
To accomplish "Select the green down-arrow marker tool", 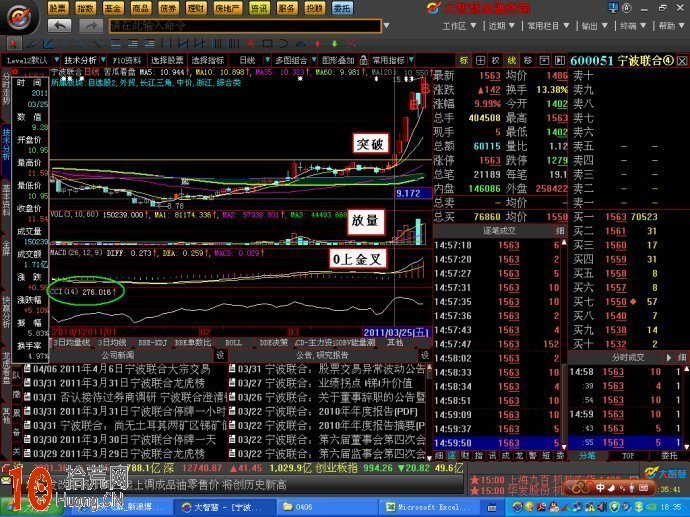I will 334,44.
